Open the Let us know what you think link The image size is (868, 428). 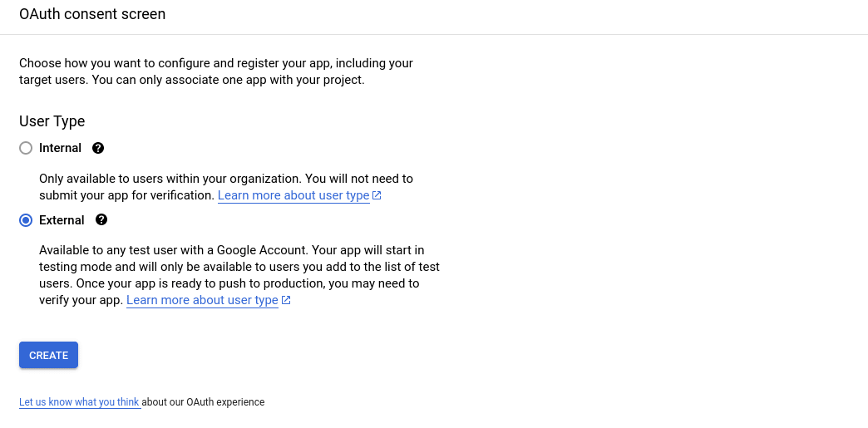[x=79, y=402]
